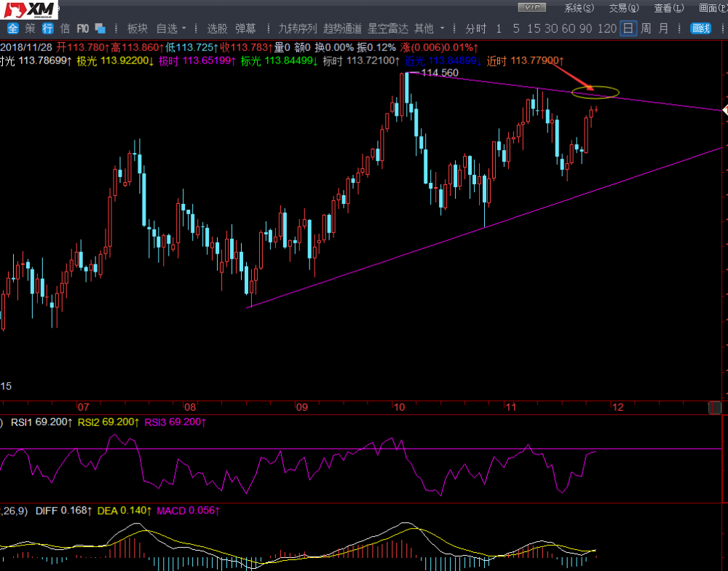Viewport: 728px width, 571px height.
Task: Click the RSI2 69.200 label
Action: [108, 422]
